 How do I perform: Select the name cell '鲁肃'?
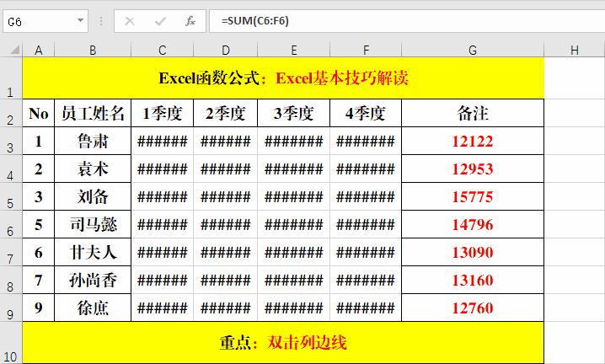(93, 141)
